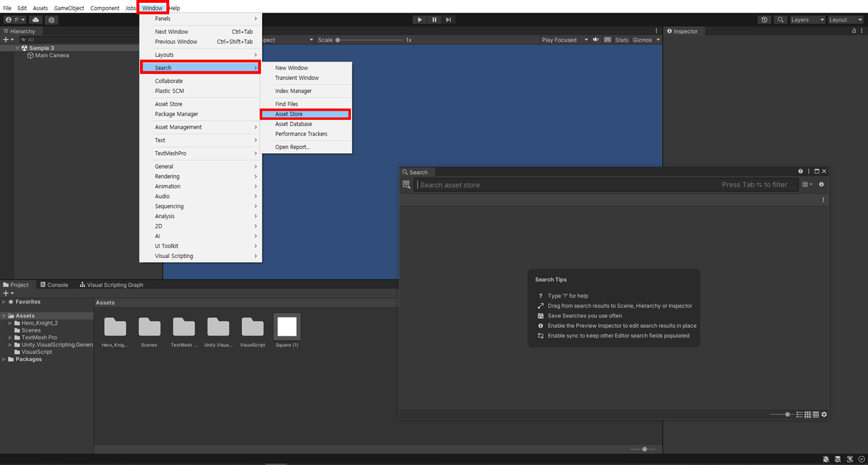
Task: Switch to the Console tab
Action: coord(54,285)
